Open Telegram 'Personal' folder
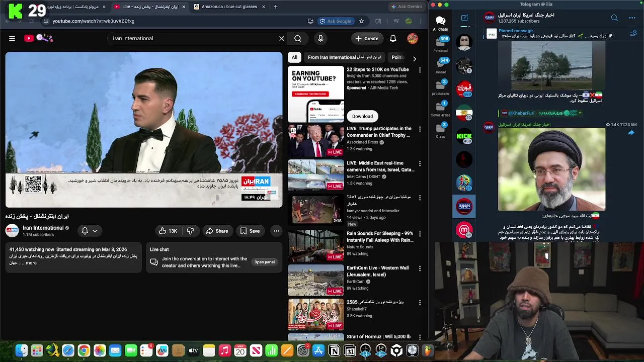Screen dimensions: 644x362 tap(440, 45)
